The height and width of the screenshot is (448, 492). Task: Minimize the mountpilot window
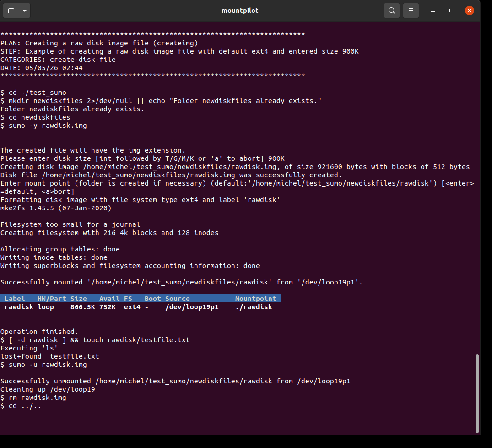point(433,11)
